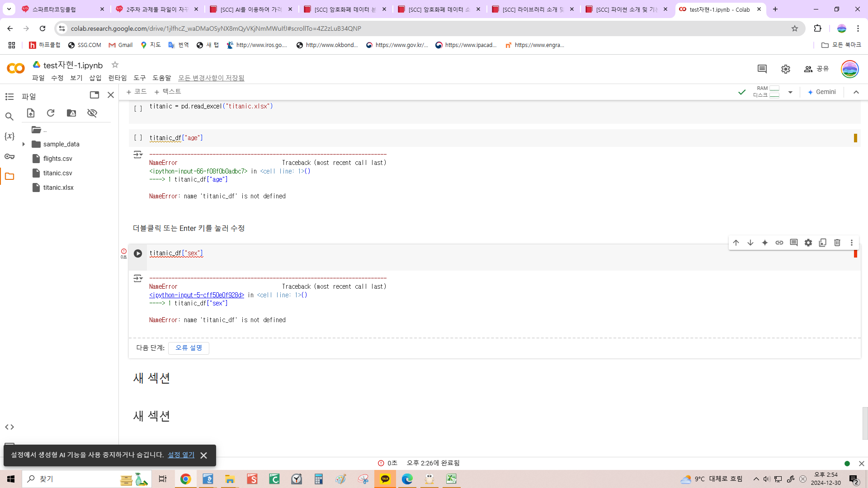Collapse the header with chevron up

[x=856, y=92]
